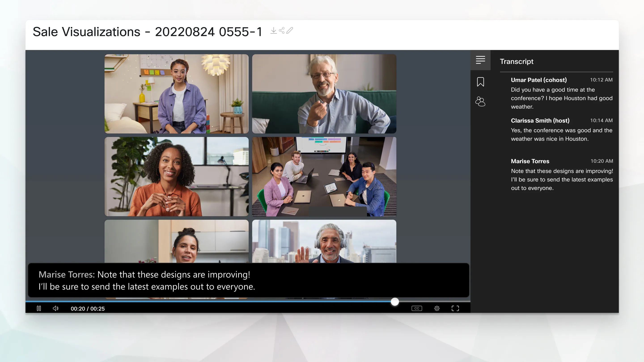Toggle closed captions off
The image size is (644, 362).
[417, 308]
